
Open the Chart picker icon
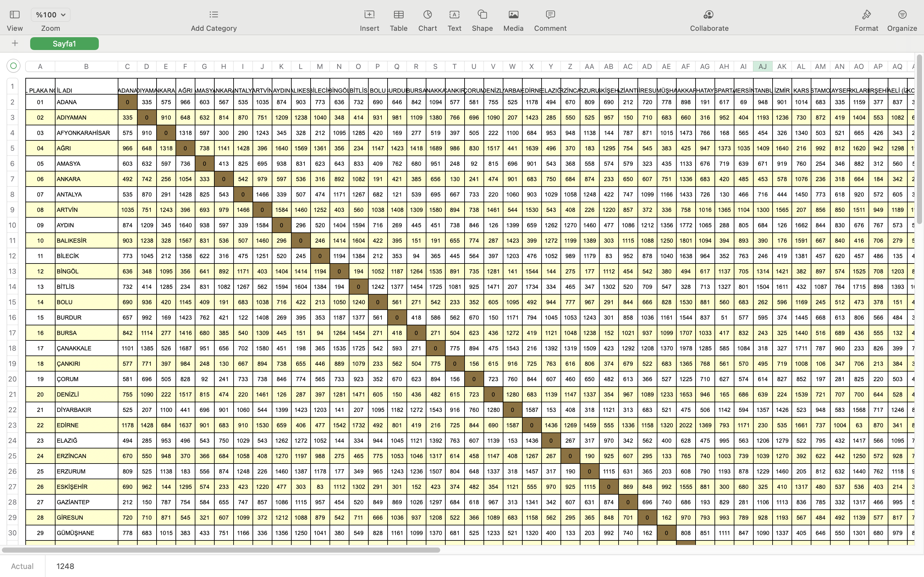coord(427,14)
